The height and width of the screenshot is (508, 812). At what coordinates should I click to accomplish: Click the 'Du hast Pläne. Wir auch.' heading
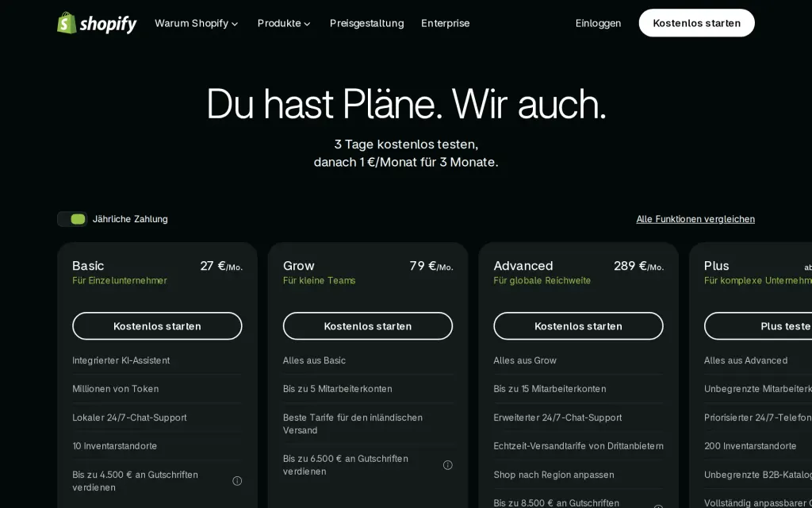406,104
